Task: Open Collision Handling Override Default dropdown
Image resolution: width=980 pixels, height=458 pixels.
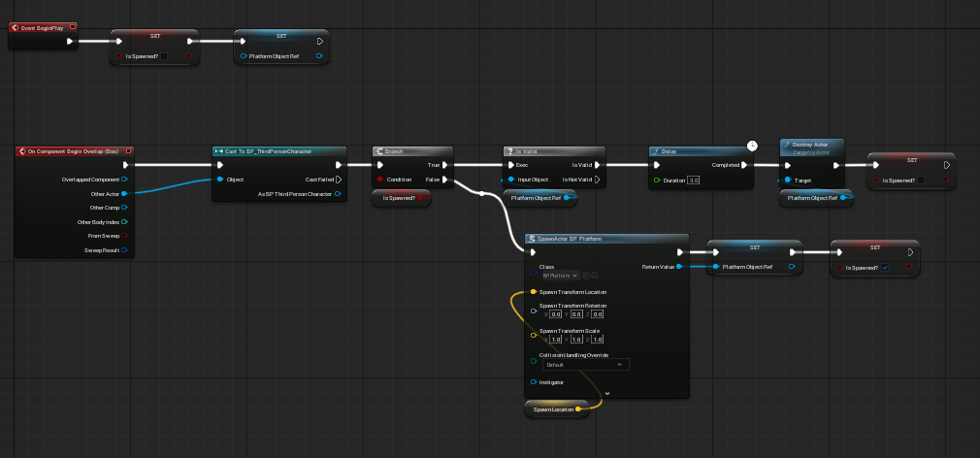Action: (x=585, y=364)
